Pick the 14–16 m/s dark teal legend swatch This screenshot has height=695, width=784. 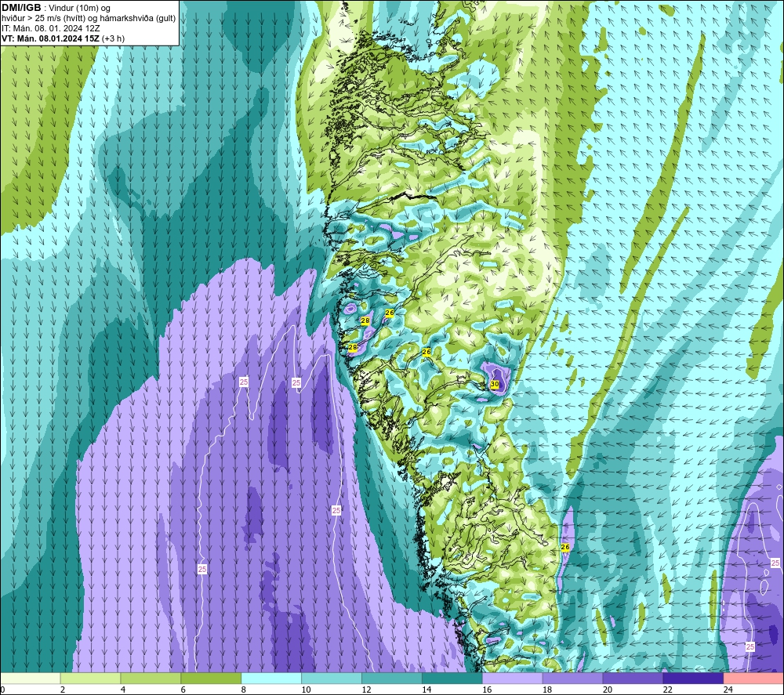tap(452, 678)
